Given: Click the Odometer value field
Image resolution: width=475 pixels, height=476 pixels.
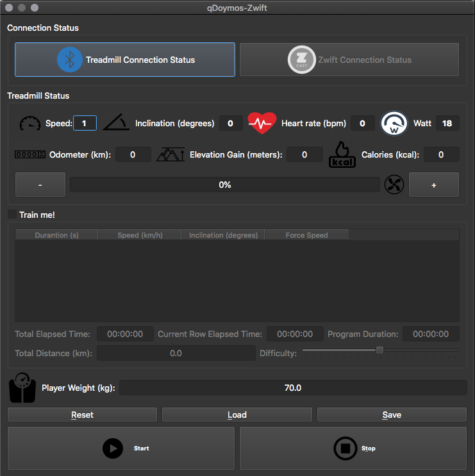Looking at the screenshot, I should point(133,154).
